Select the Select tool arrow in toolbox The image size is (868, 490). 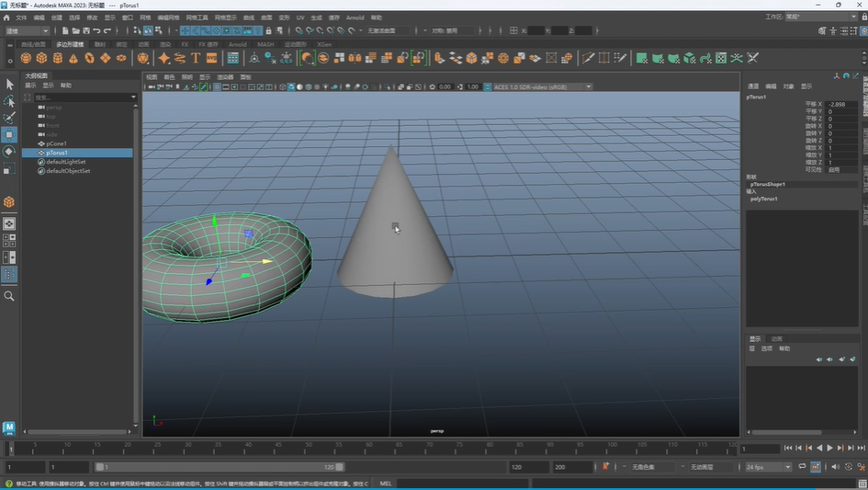point(9,85)
